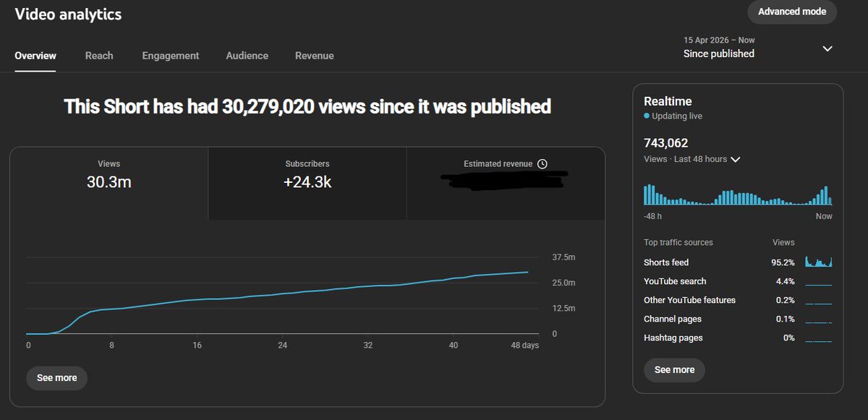Click the Video analytics page title

coord(68,14)
